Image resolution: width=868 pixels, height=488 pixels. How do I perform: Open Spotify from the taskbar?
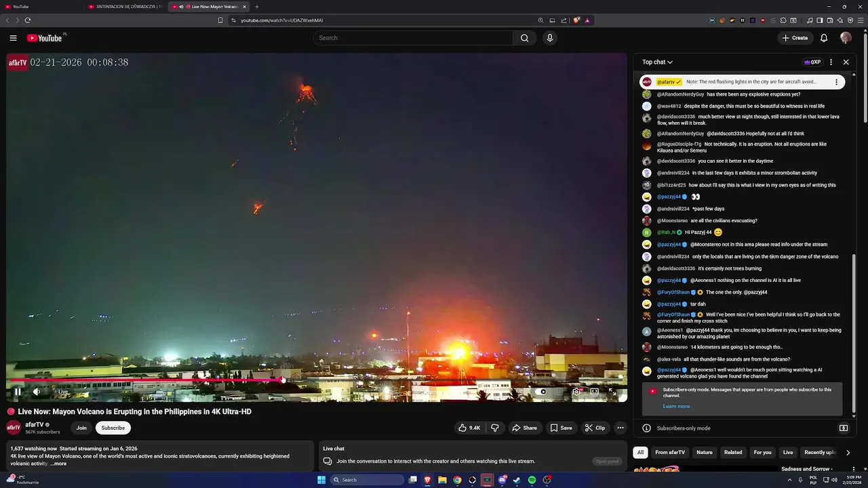(x=532, y=480)
